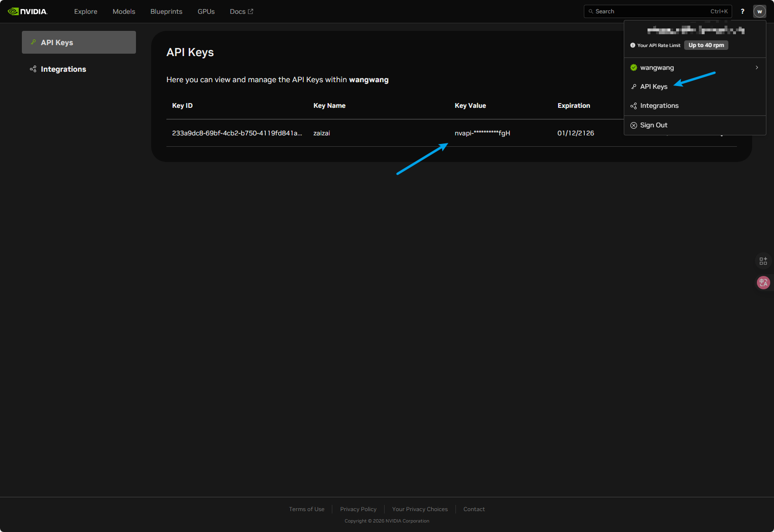
Task: Click the Sign Out circled X icon
Action: tap(634, 125)
